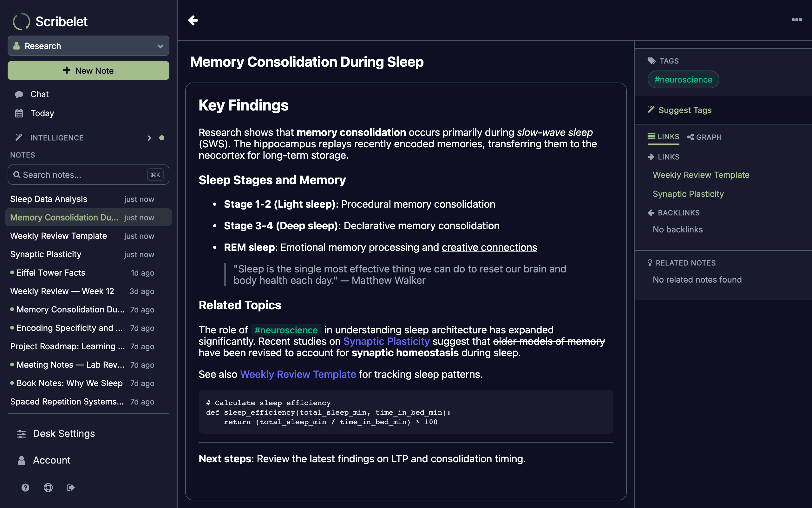Open Meeting Notes — Lab Rev note
812x508 pixels.
click(88, 365)
